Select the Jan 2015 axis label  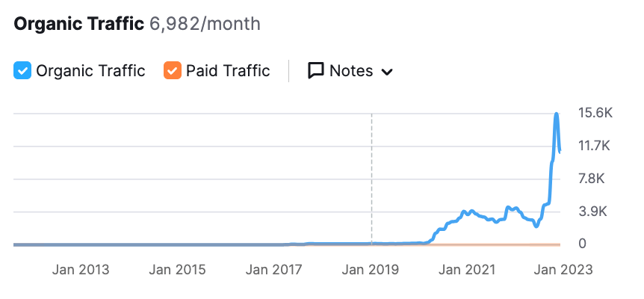(178, 270)
